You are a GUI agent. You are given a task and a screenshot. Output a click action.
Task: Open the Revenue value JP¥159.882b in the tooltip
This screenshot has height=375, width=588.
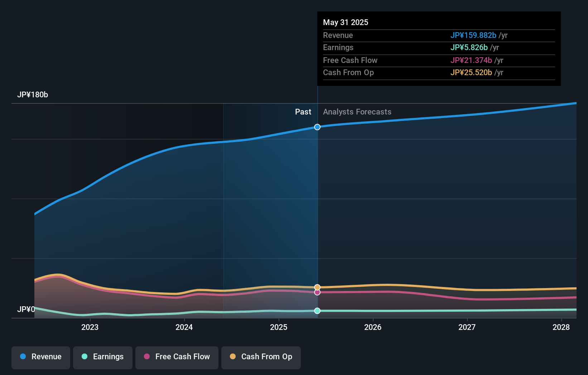point(473,35)
